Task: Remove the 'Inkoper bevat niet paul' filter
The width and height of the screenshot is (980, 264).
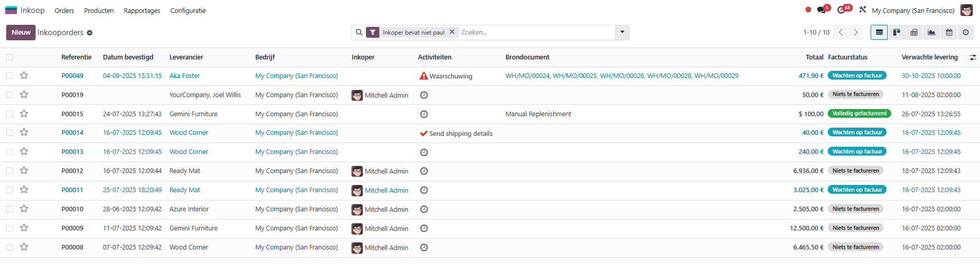Action: [x=452, y=32]
